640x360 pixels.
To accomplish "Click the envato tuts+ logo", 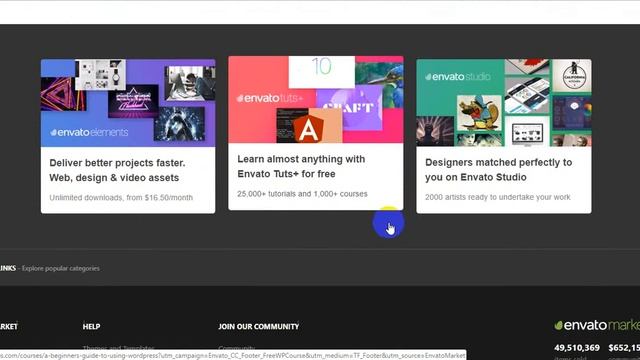I will (x=270, y=98).
